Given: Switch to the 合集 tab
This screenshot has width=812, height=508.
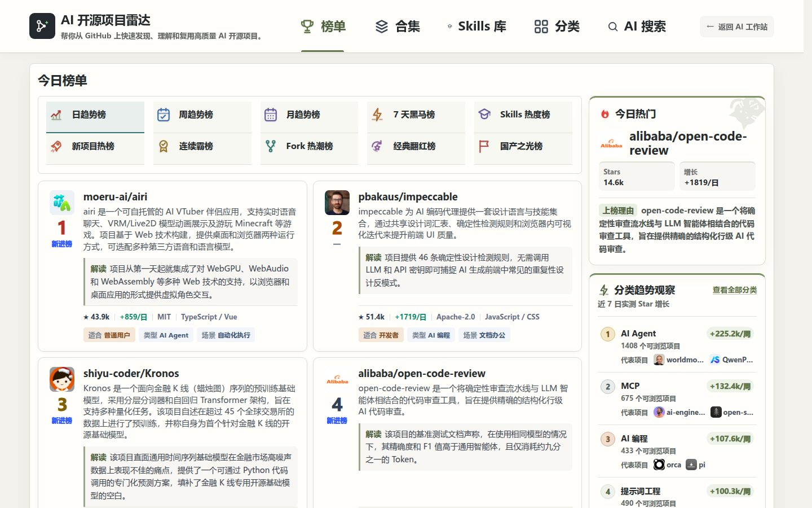Looking at the screenshot, I should click(x=398, y=27).
